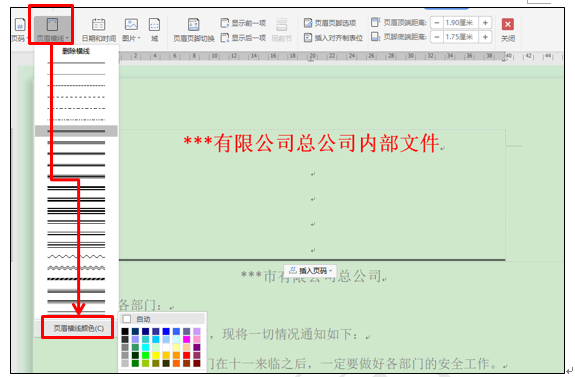Choose the single wavy line style
The height and width of the screenshot is (377, 575).
[76, 256]
